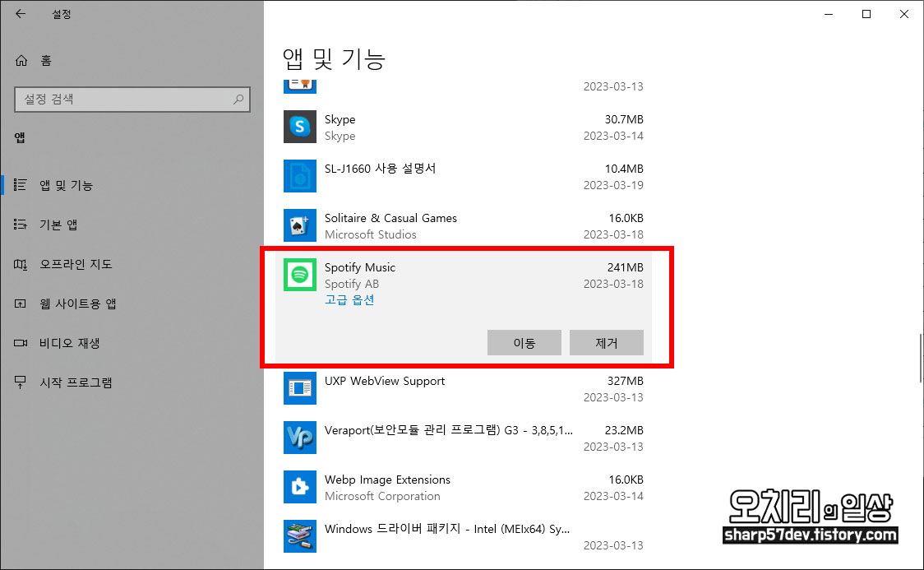Select UXP WebView Support entry
Screen dimensions: 924x570
[385, 381]
